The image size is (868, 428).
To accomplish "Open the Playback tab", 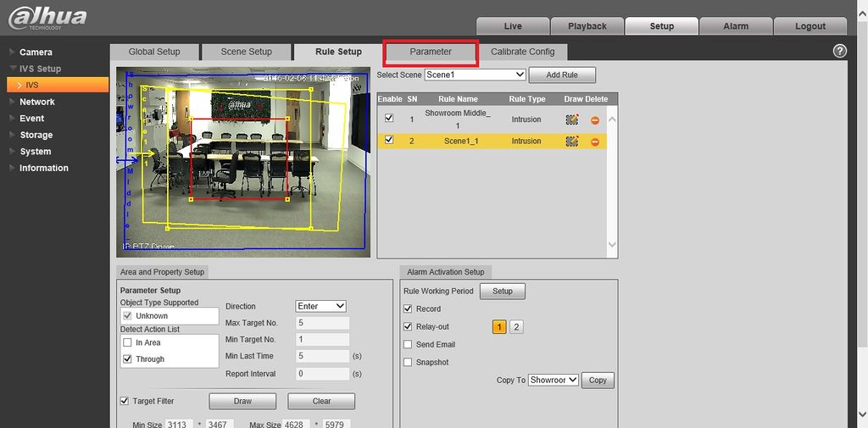I will (x=587, y=26).
